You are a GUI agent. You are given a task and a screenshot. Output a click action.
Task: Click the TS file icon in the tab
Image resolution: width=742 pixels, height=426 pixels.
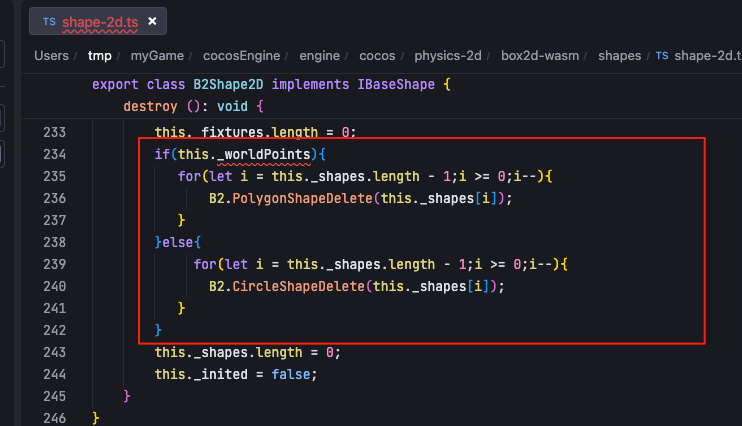tap(49, 22)
